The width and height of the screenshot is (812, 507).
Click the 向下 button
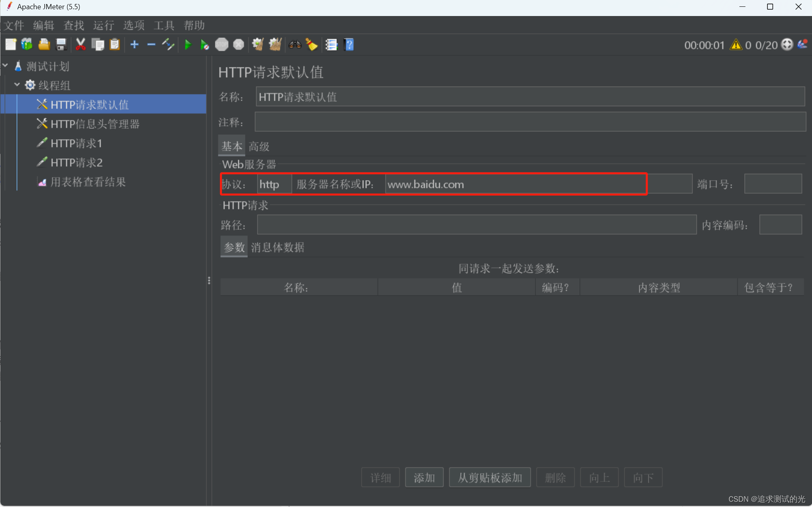coord(643,477)
